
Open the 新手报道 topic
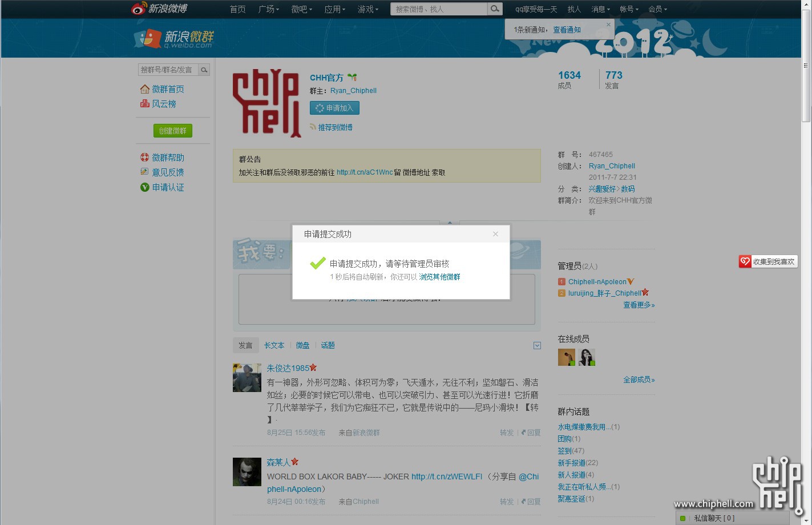coord(571,463)
